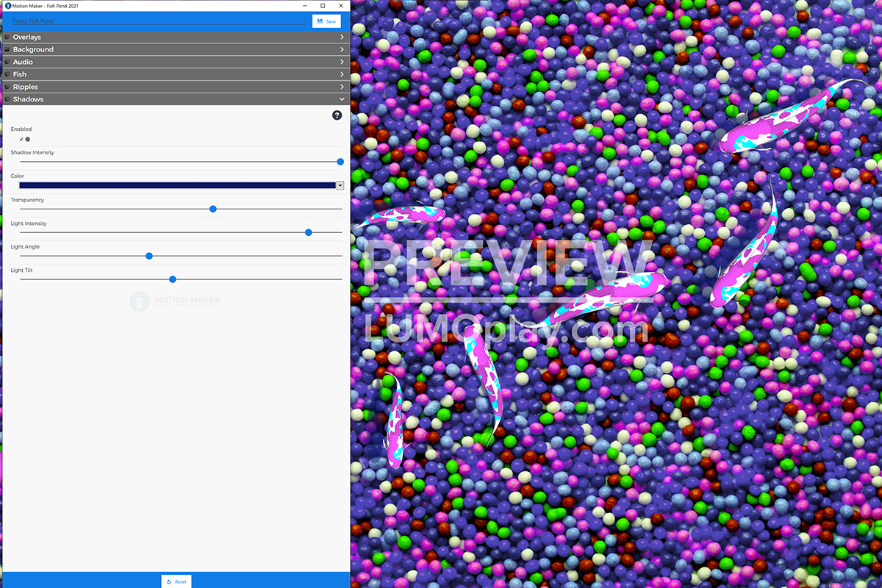Open the shadow Color dropdown arrow
The height and width of the screenshot is (588, 882).
[340, 186]
